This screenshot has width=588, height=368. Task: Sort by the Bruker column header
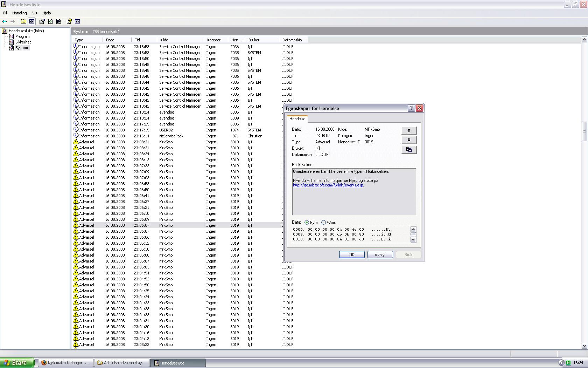point(262,40)
